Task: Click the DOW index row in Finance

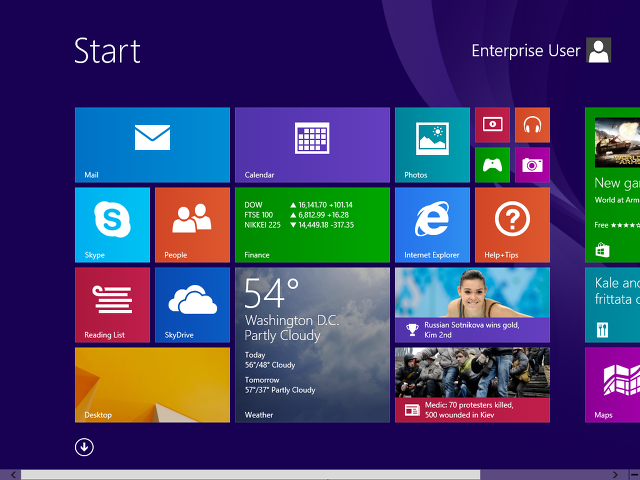Action: (298, 205)
